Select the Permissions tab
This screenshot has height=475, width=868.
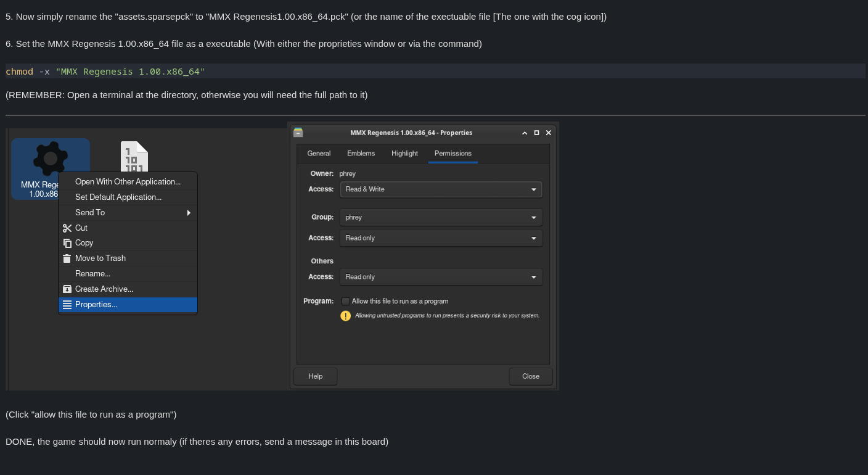pos(453,154)
